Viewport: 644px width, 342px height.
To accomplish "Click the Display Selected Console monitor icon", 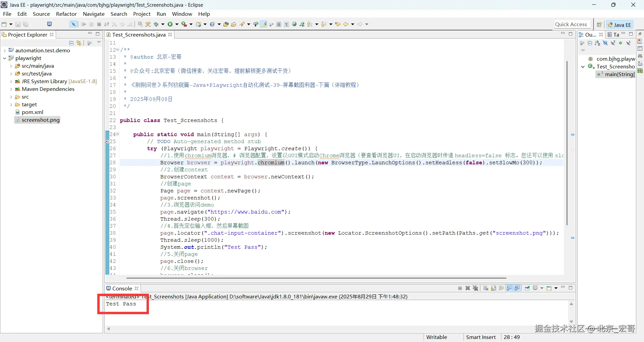I will (535, 288).
